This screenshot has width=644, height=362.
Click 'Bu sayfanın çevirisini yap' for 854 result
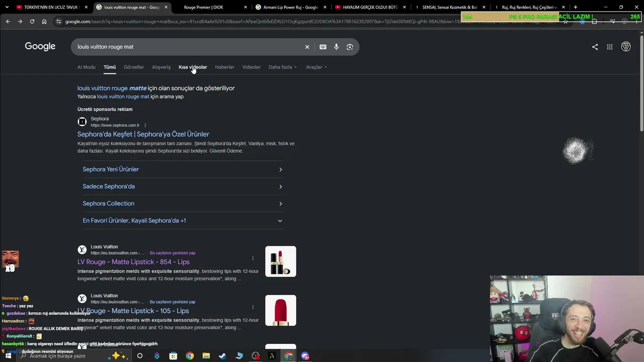(x=173, y=253)
